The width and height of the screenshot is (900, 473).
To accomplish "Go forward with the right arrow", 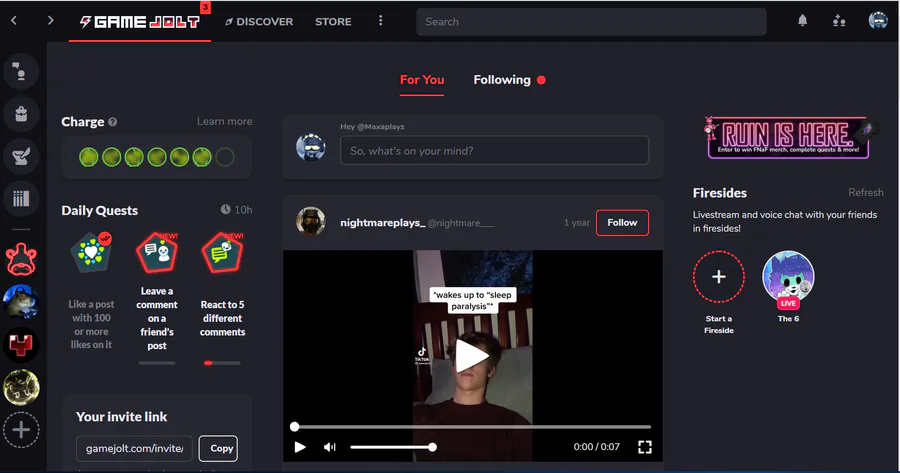I will (x=51, y=21).
